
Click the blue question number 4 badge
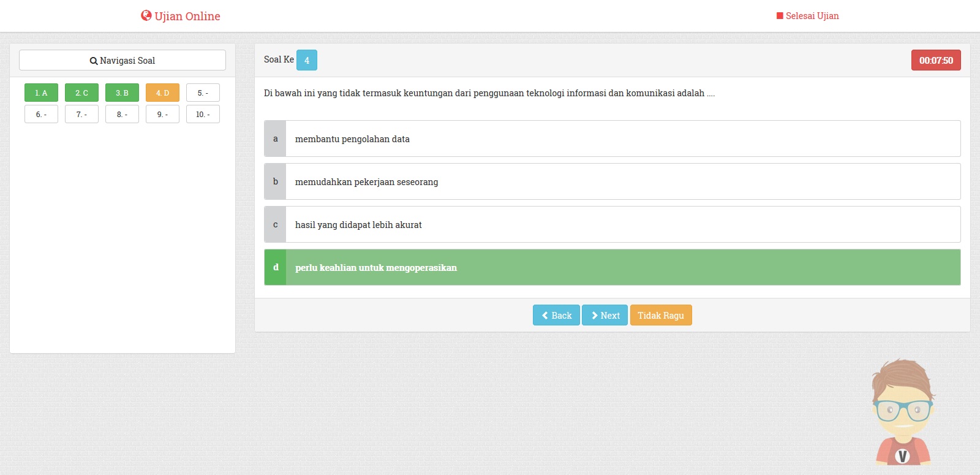tap(307, 60)
